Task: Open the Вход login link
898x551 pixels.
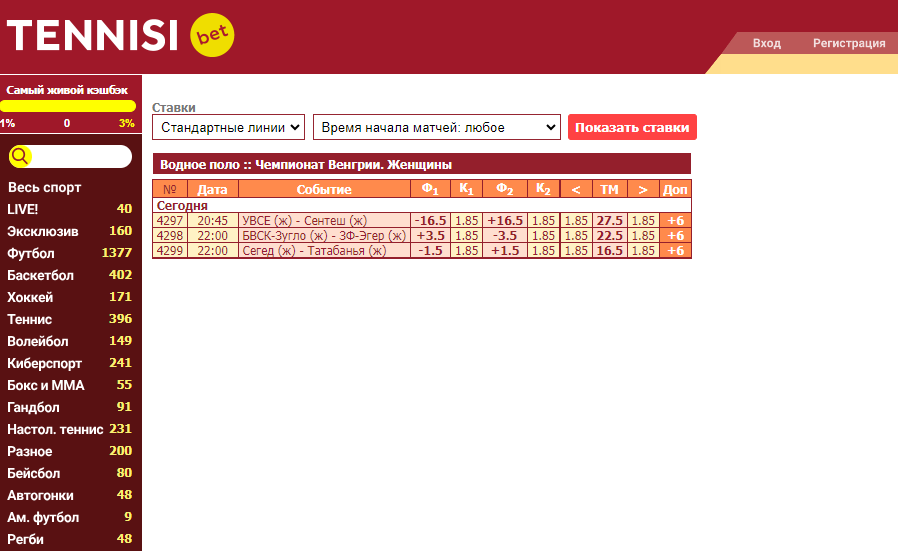Action: [x=766, y=43]
